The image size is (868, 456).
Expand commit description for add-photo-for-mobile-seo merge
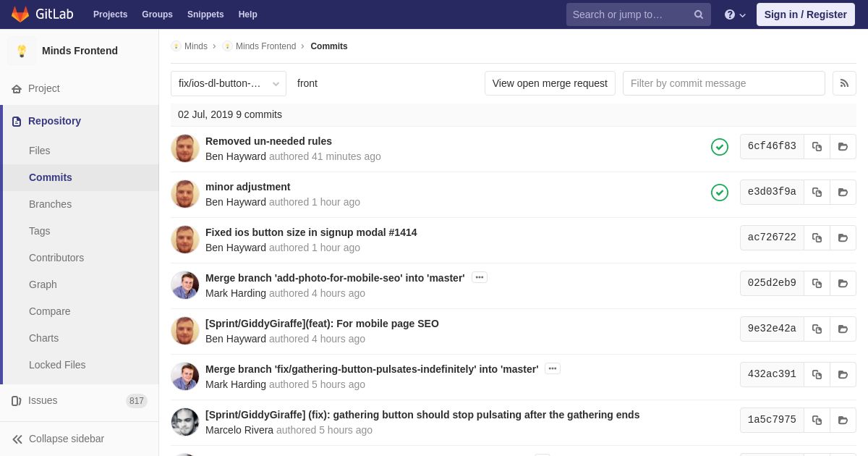point(480,277)
